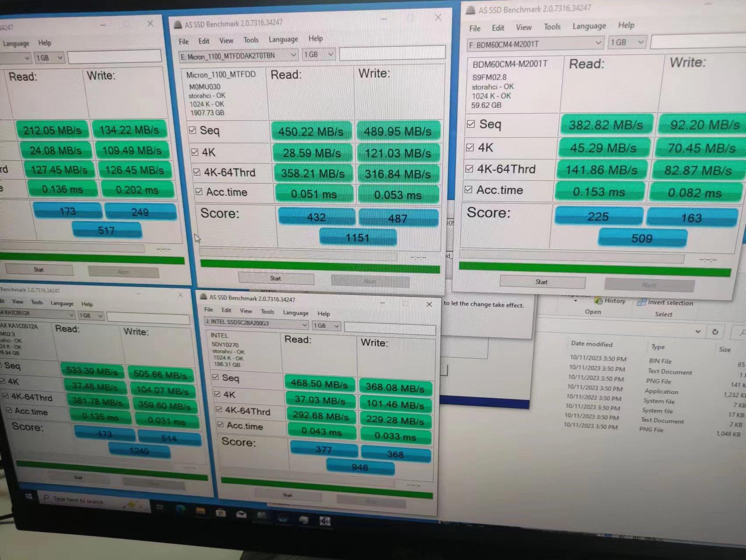Sort by Type column in Explorer
The image size is (746, 560).
click(x=658, y=346)
